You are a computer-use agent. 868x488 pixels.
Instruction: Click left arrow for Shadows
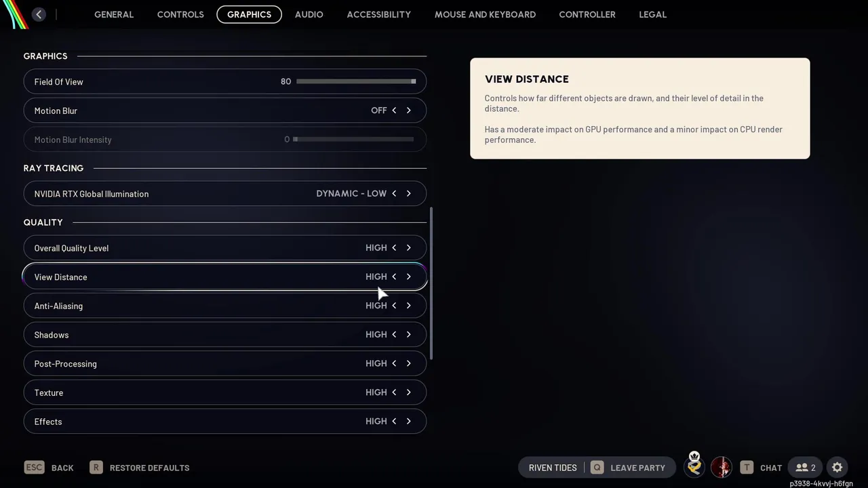click(x=394, y=335)
